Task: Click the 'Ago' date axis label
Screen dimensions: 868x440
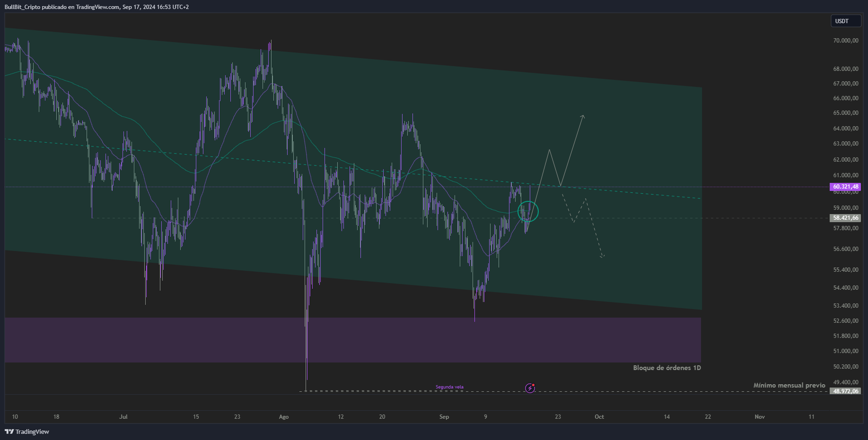Action: pos(284,417)
